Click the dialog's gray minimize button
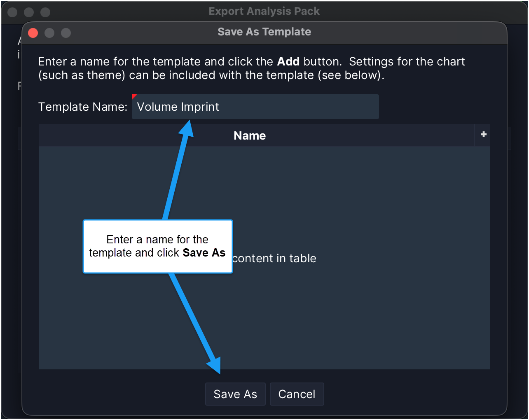This screenshot has height=420, width=529. (49, 33)
